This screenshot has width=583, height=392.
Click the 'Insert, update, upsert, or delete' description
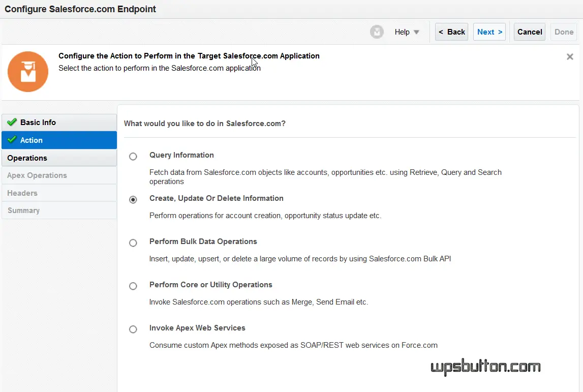(x=300, y=259)
